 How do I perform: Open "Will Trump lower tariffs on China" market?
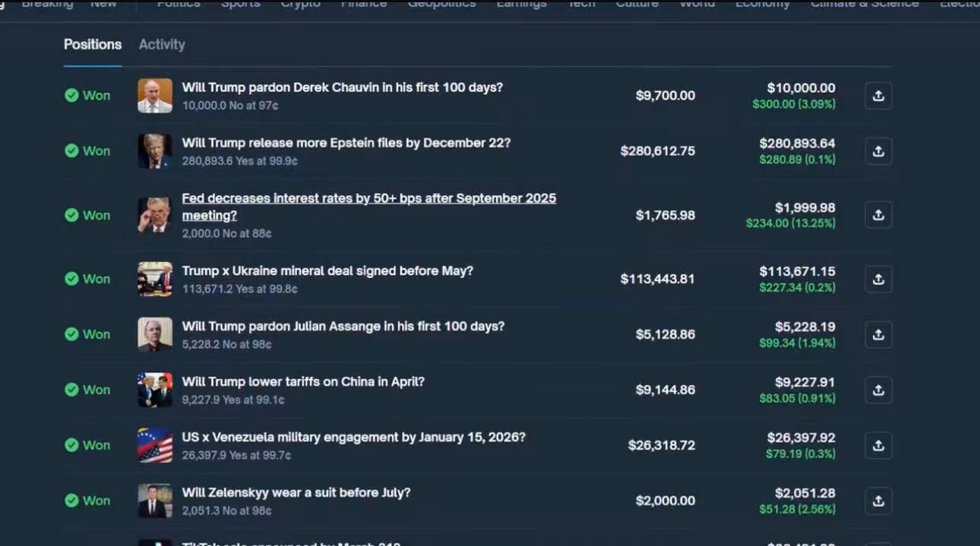click(x=303, y=381)
